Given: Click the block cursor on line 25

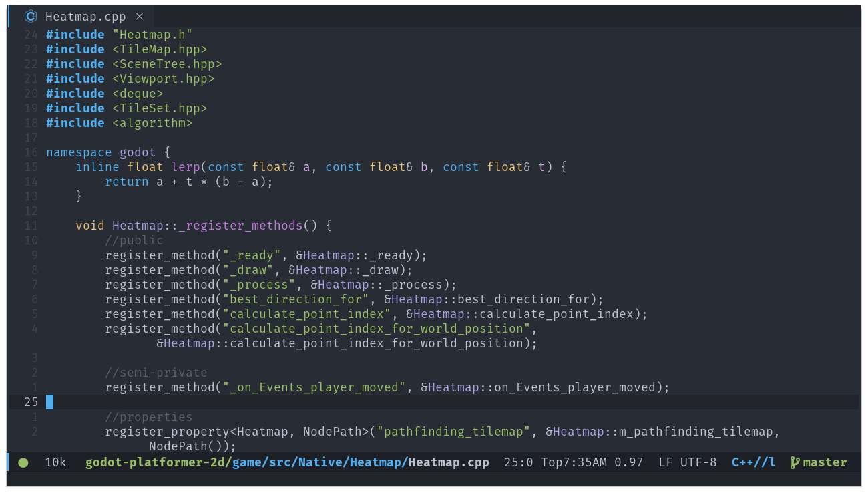Looking at the screenshot, I should (48, 401).
